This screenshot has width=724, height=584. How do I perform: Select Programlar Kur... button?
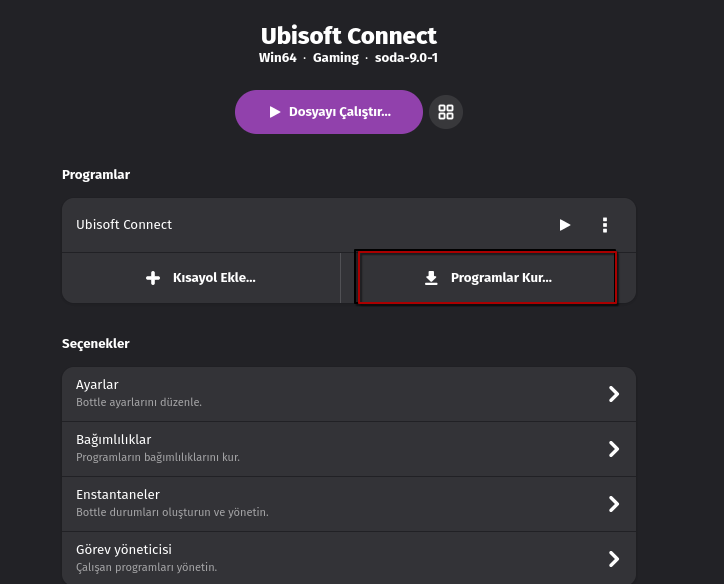tap(487, 278)
